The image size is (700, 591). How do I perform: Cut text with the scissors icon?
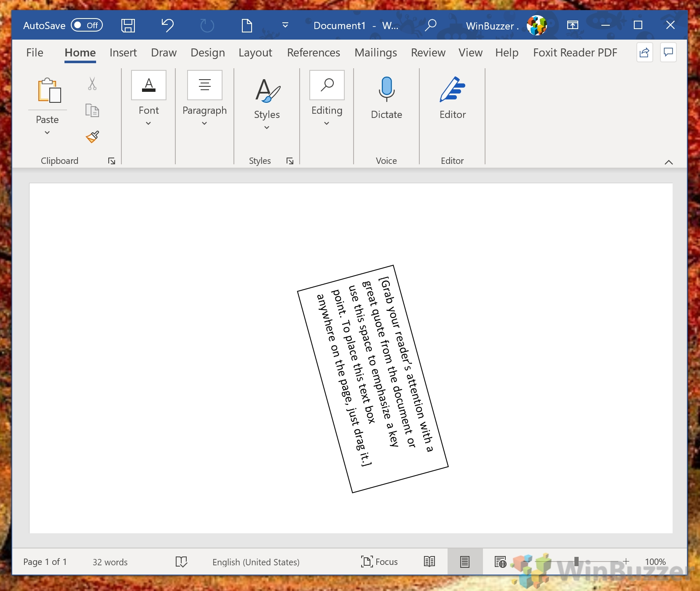coord(92,84)
